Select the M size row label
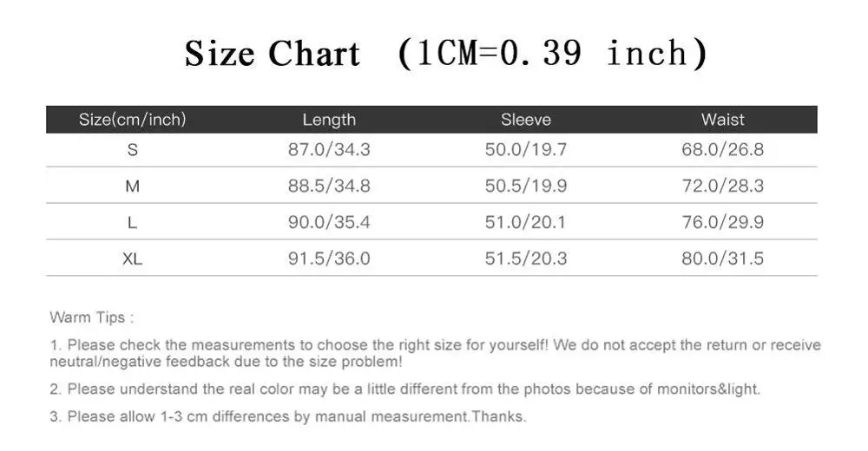This screenshot has height=451, width=868. tap(133, 186)
